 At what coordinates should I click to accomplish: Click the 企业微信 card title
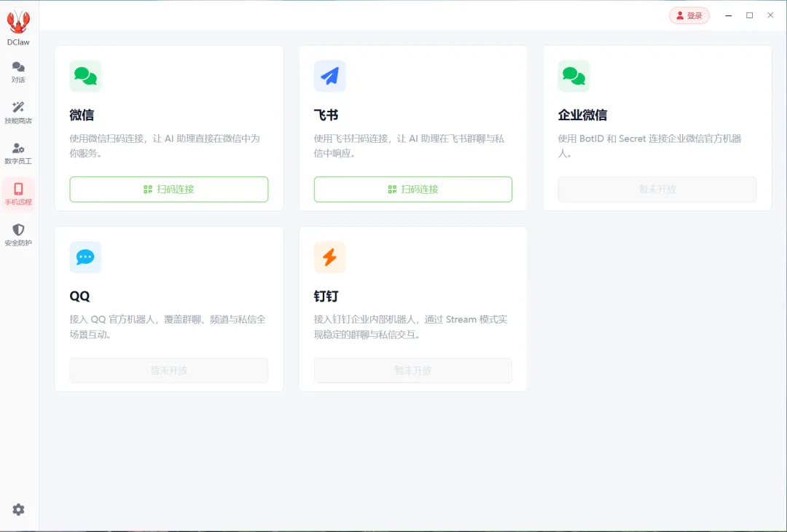pyautogui.click(x=582, y=115)
